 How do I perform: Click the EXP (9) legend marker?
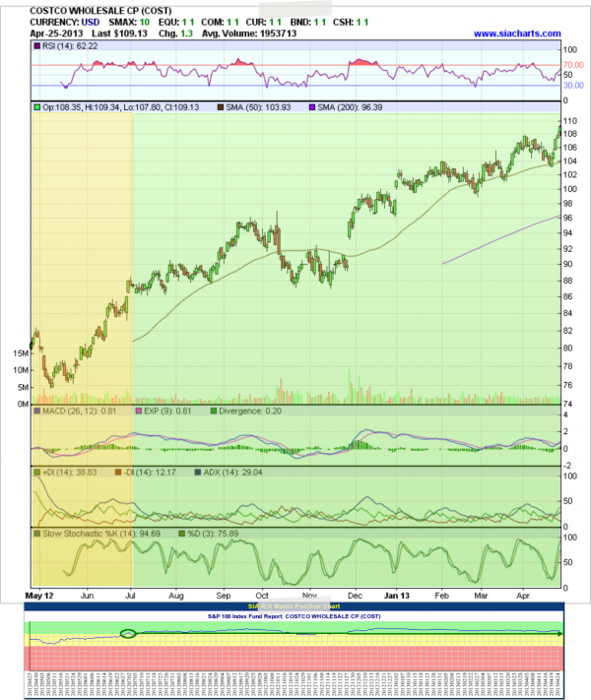(x=139, y=411)
